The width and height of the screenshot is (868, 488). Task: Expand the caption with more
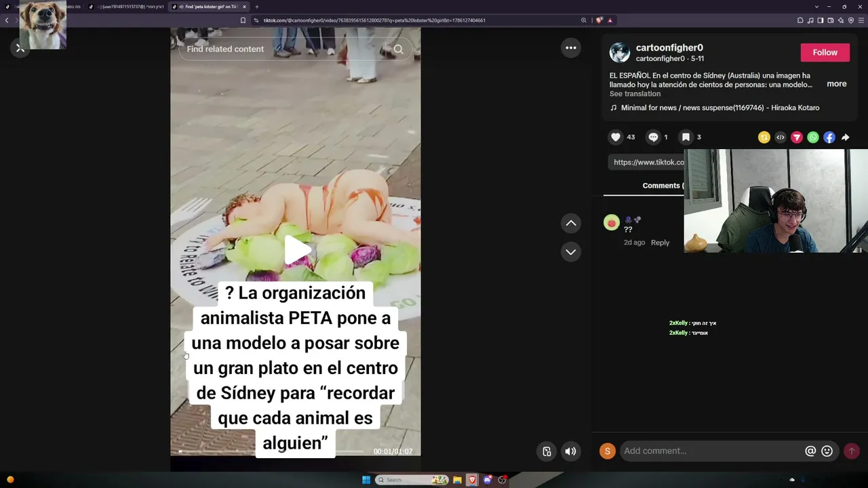click(x=836, y=84)
